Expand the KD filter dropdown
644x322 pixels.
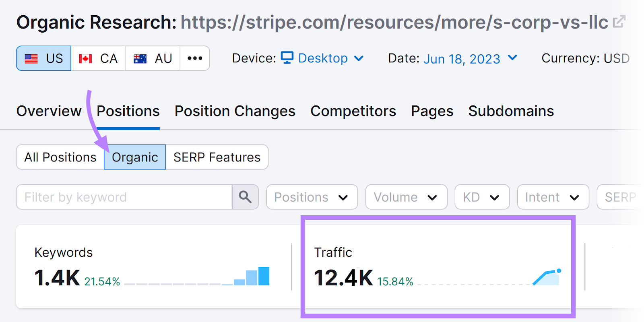pos(482,197)
